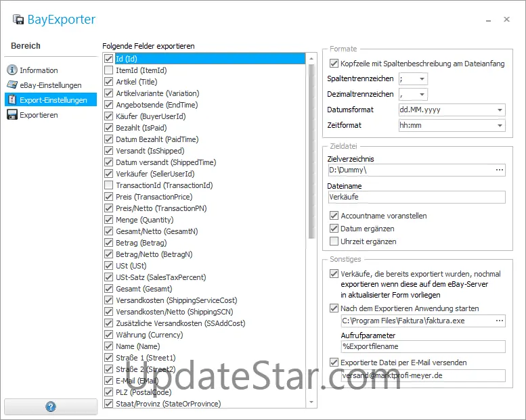
Task: Click the Export-Einstellungen clipboard icon
Action: point(12,99)
